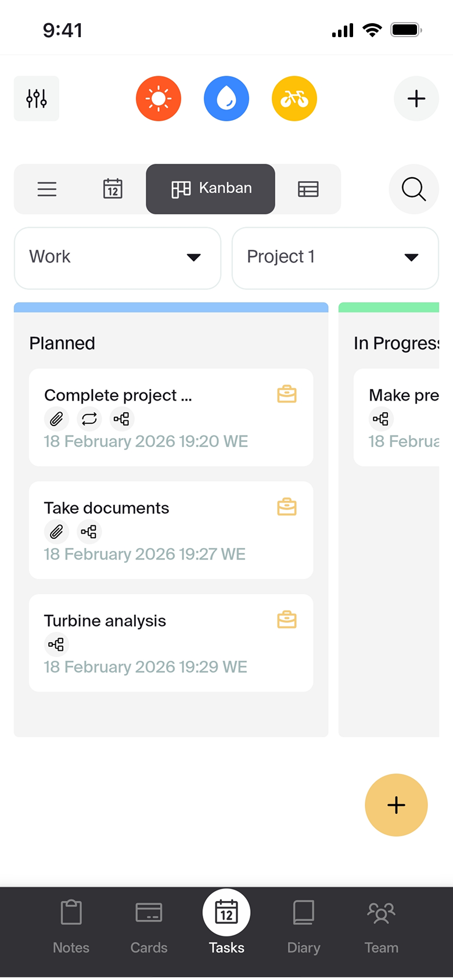453x980 pixels.
Task: Tap the yellow bicycle category icon
Action: tap(294, 99)
